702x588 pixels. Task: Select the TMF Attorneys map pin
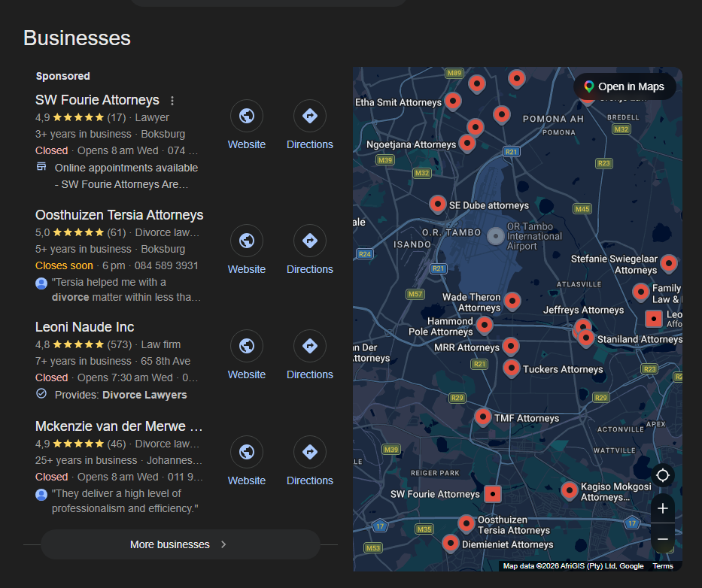click(482, 417)
